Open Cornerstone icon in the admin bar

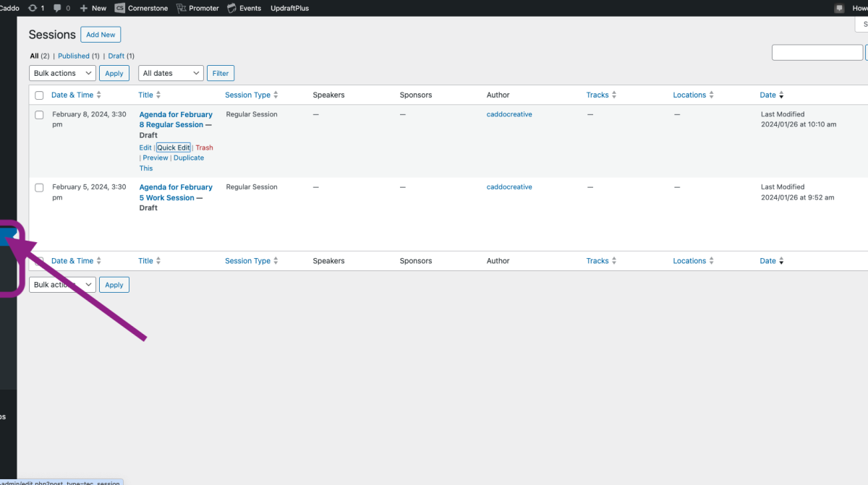[120, 8]
